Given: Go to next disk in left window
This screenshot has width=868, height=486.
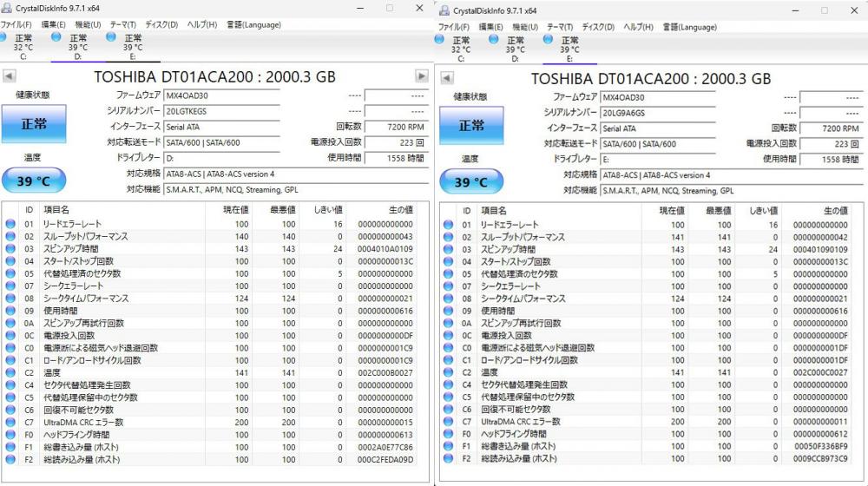Looking at the screenshot, I should 422,76.
